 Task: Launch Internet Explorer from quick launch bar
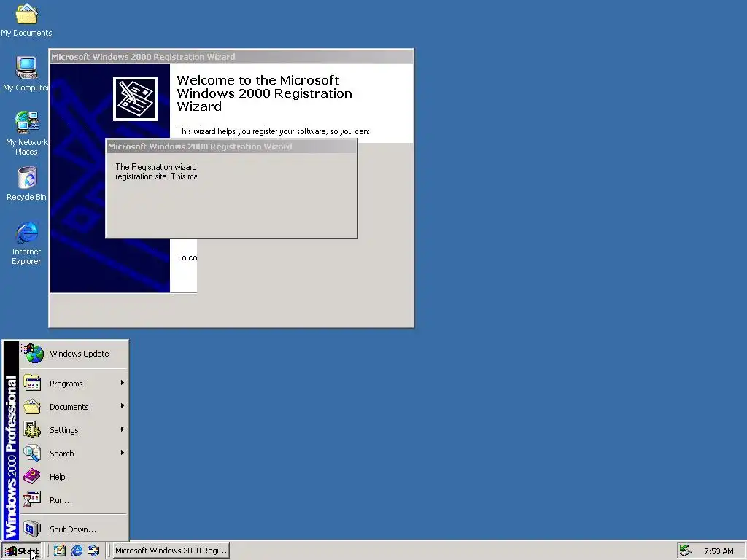pos(76,551)
